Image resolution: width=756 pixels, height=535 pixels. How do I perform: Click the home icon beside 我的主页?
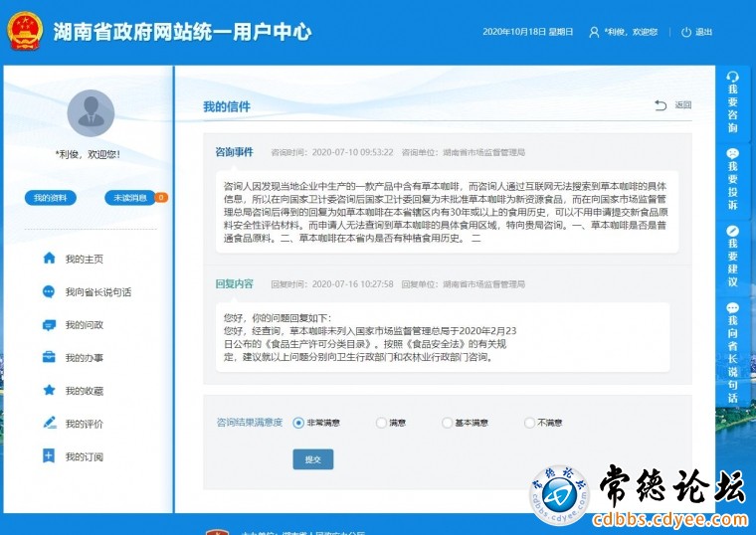49,259
